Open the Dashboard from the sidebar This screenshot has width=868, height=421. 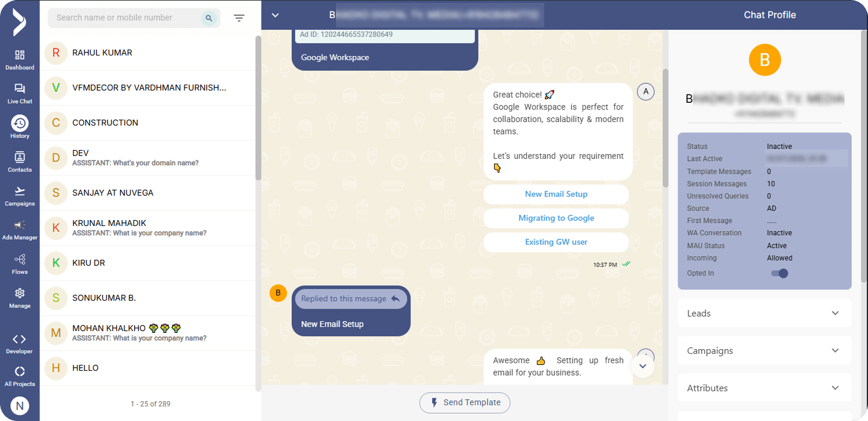[x=20, y=60]
